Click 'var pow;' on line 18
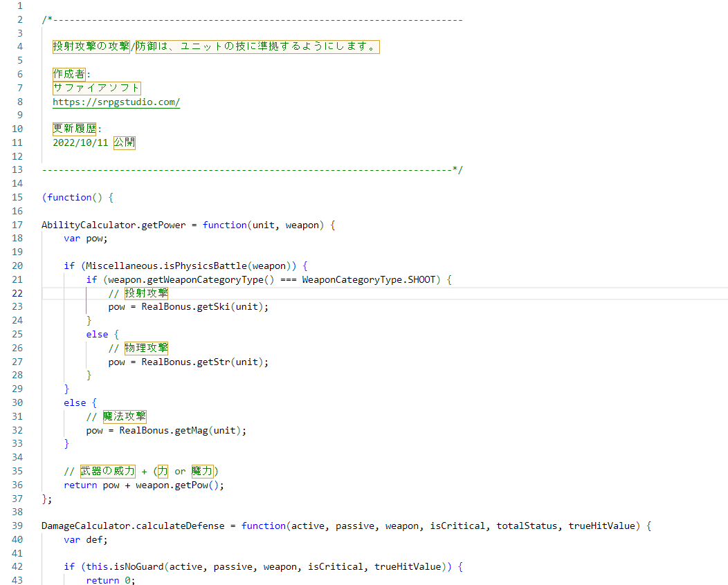 [x=85, y=239]
